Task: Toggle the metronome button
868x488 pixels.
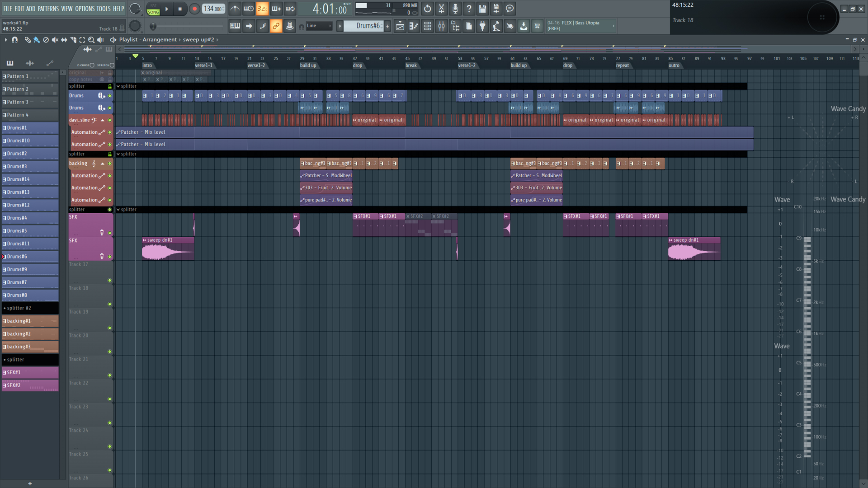Action: pos(235,9)
